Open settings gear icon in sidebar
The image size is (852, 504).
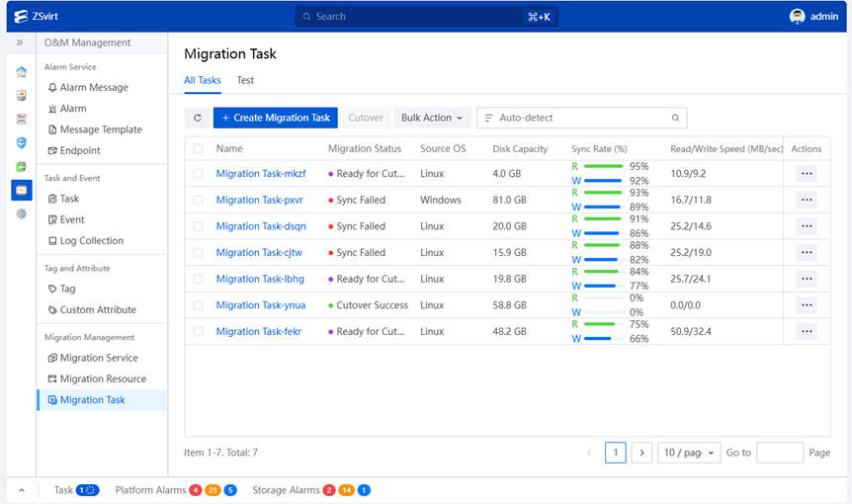coord(21,214)
